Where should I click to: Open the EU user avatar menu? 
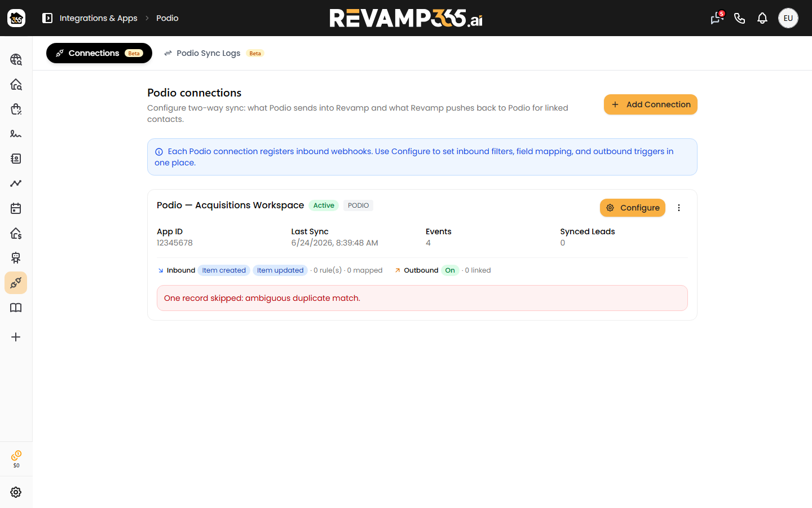tap(788, 18)
